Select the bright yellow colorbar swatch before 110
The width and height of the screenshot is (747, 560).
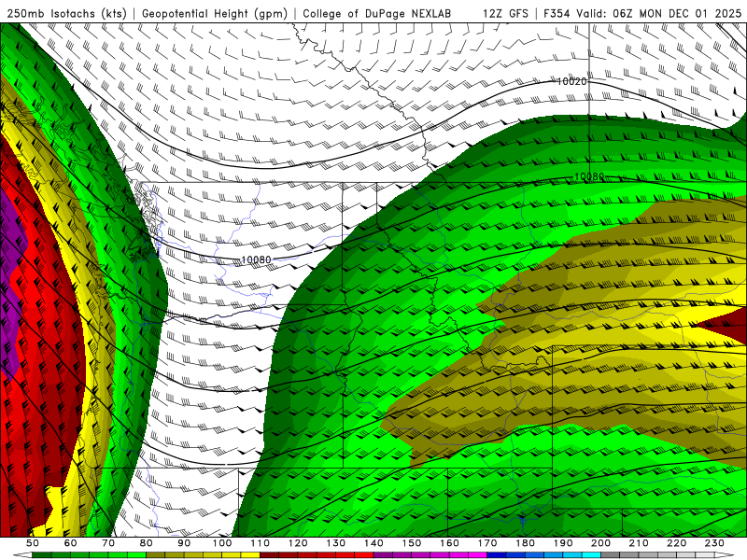point(250,555)
